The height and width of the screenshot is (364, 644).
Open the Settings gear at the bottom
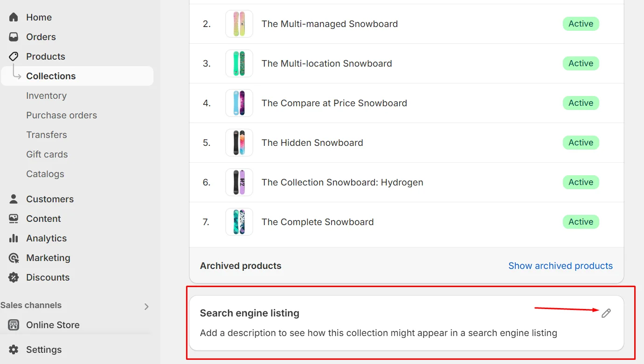[14, 350]
